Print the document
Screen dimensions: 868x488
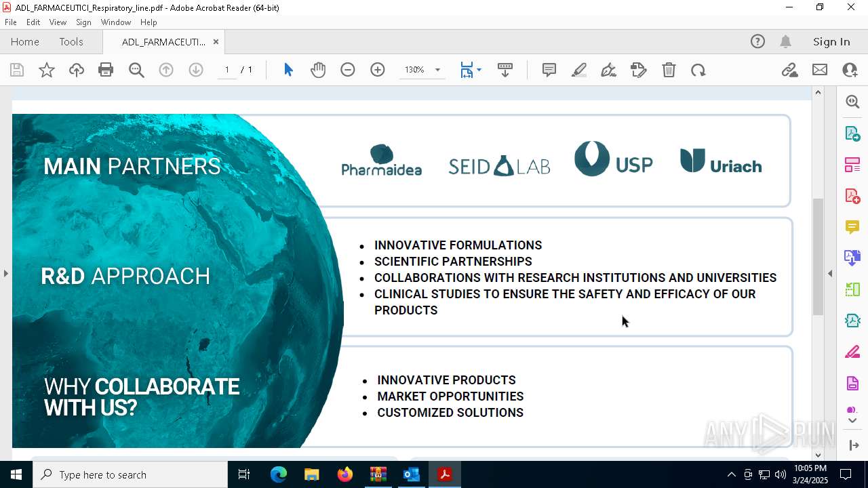point(106,70)
